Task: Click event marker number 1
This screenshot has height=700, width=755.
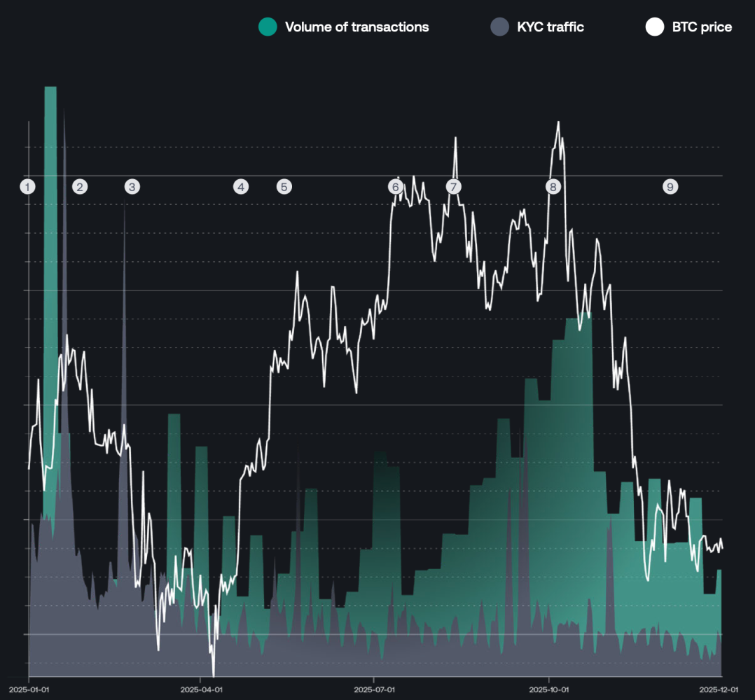Action: [x=27, y=187]
